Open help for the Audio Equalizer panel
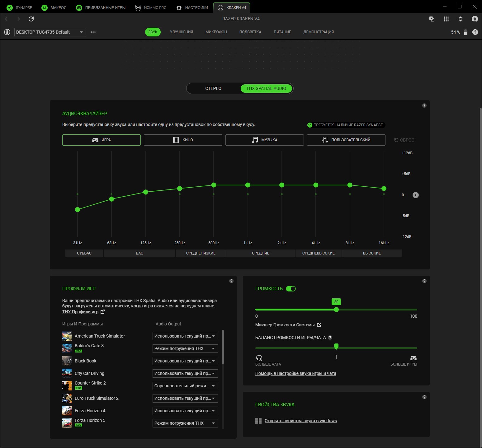 click(x=424, y=105)
